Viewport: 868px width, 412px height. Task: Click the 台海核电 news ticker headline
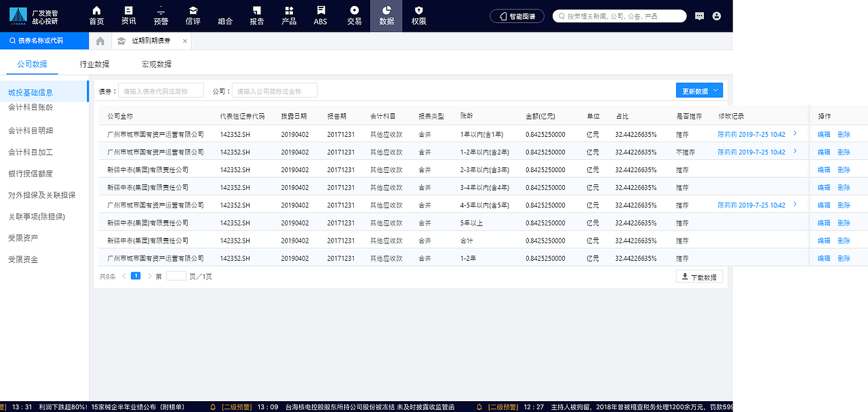click(370, 407)
